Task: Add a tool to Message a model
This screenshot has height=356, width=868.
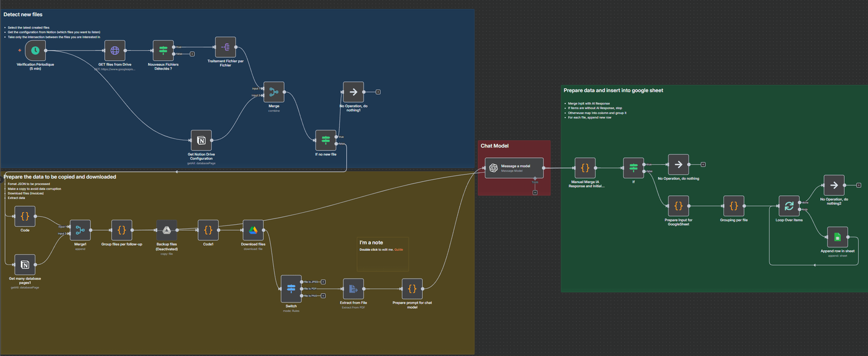Action: coord(535,192)
